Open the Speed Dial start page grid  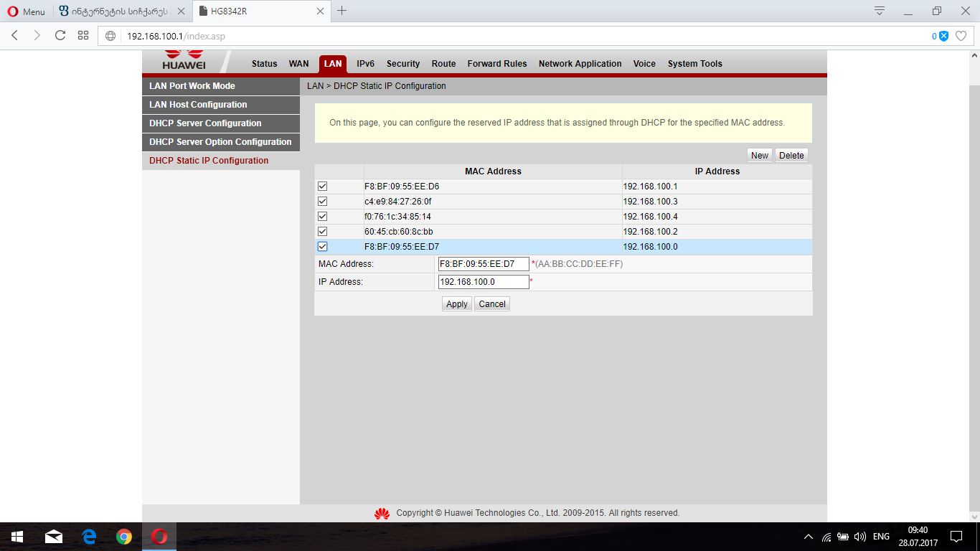83,36
